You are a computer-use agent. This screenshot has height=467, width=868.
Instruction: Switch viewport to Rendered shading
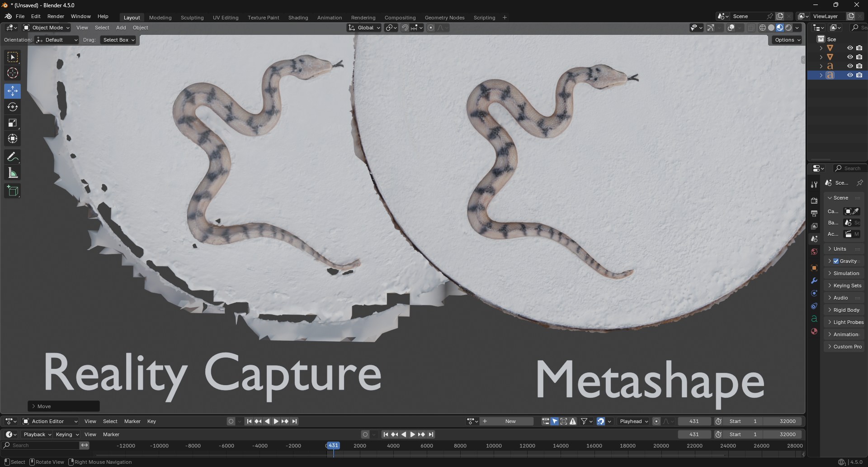click(x=788, y=28)
